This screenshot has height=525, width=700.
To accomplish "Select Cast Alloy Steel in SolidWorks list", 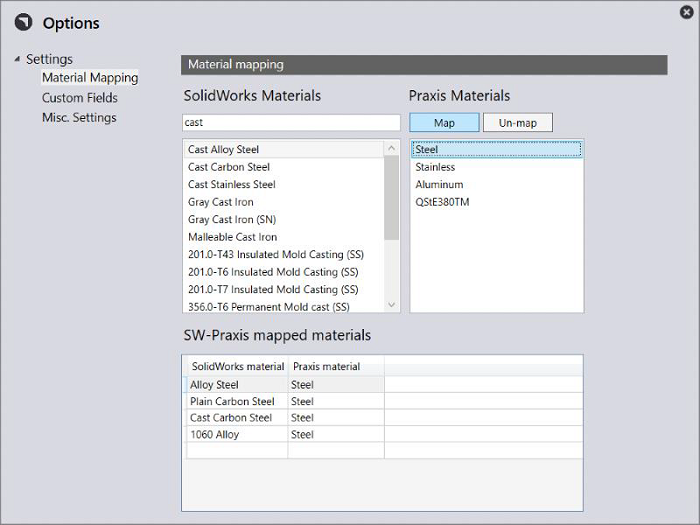I will [x=283, y=149].
